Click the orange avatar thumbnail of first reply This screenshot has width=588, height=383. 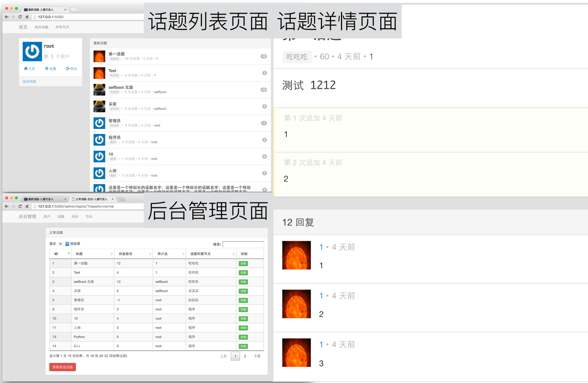296,255
